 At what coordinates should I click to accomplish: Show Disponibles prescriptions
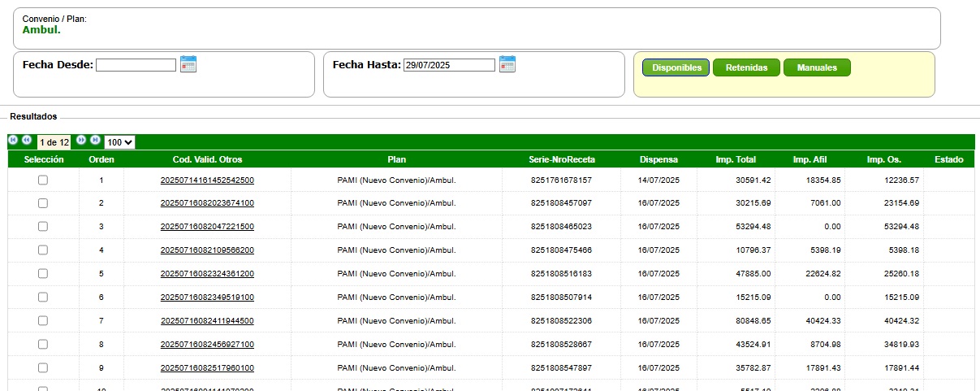pyautogui.click(x=676, y=67)
